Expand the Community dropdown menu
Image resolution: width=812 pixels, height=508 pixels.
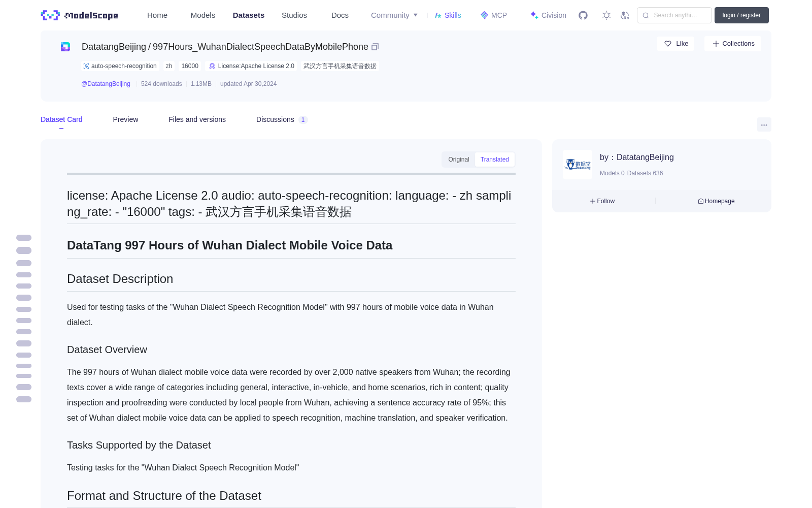394,15
